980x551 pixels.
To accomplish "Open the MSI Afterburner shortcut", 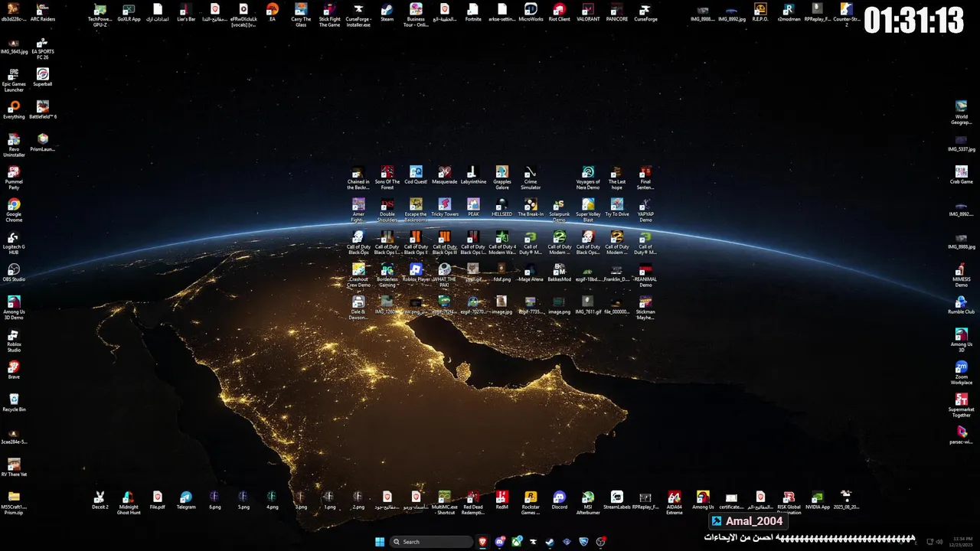I will coord(588,503).
